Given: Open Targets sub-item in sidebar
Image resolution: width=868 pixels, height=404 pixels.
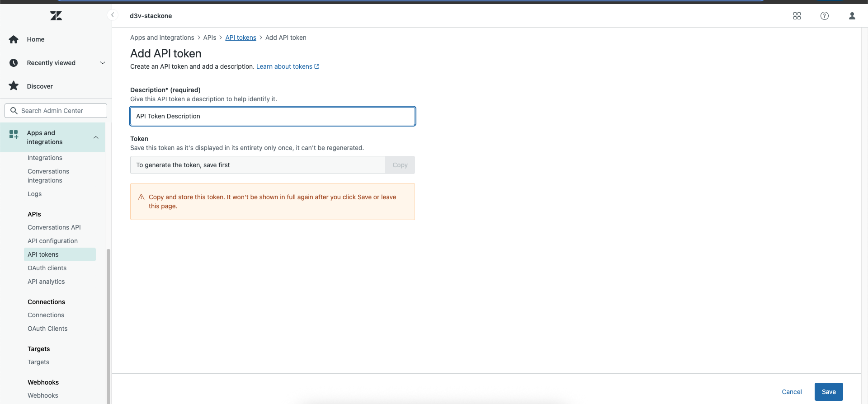Looking at the screenshot, I should (x=38, y=362).
